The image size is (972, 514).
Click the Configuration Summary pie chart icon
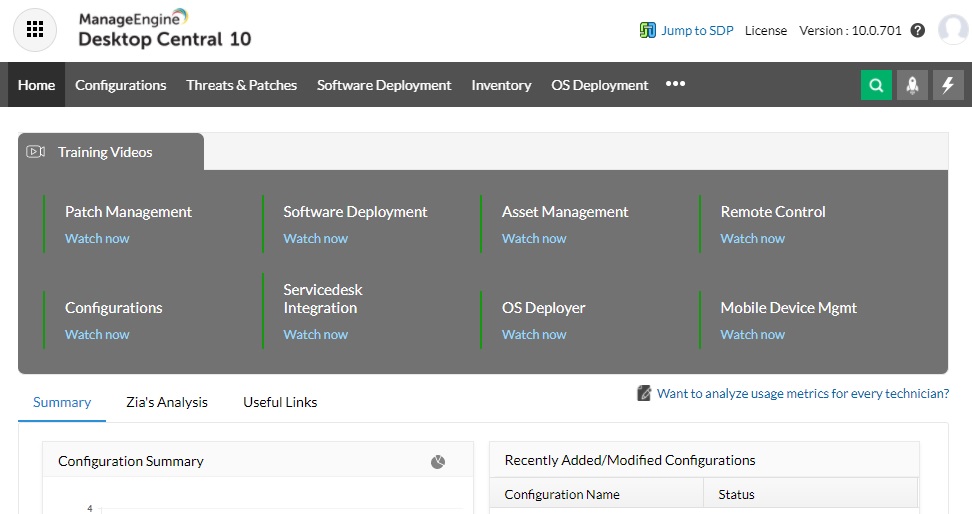(x=438, y=462)
